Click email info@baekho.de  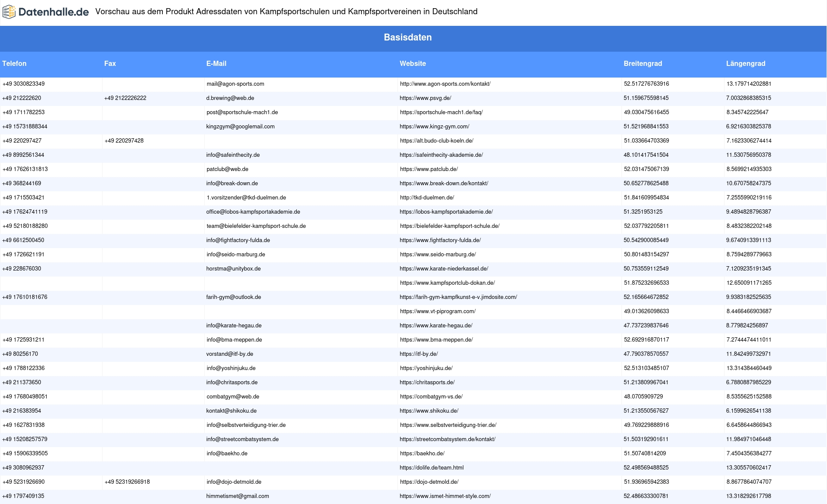pyautogui.click(x=227, y=454)
